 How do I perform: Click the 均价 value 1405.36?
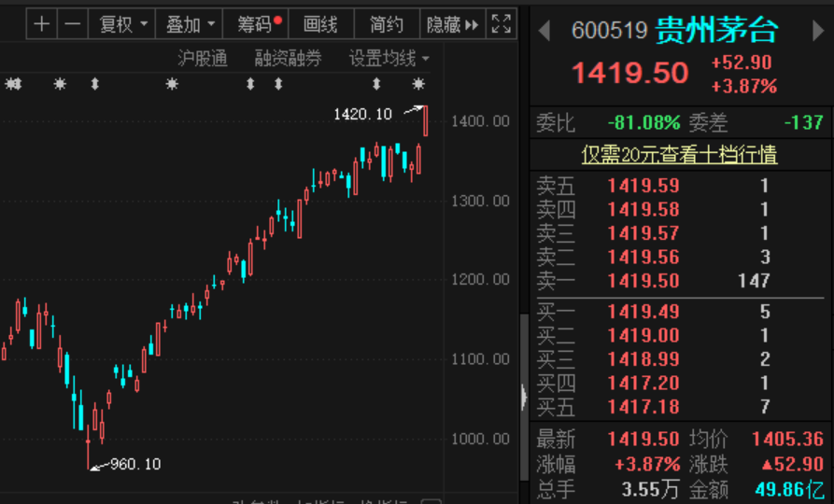click(x=787, y=440)
